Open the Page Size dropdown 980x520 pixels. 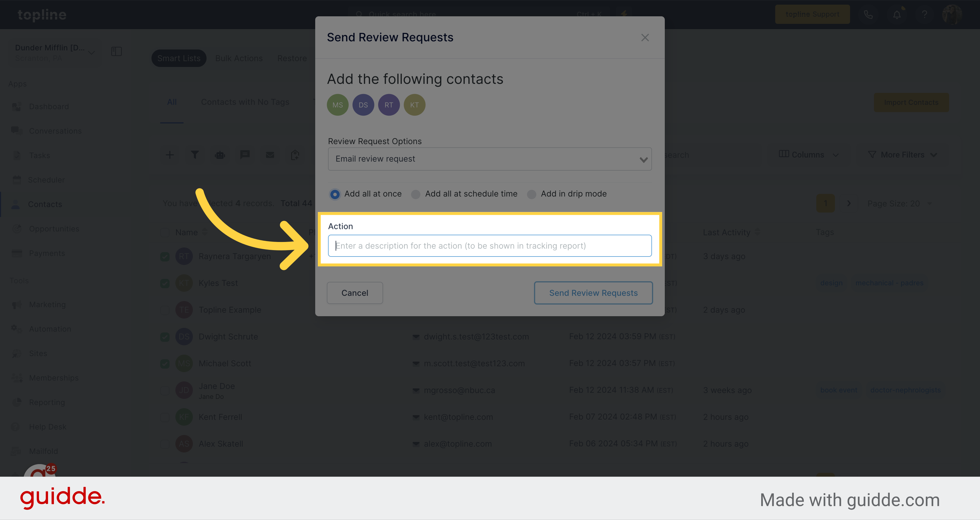click(x=899, y=203)
